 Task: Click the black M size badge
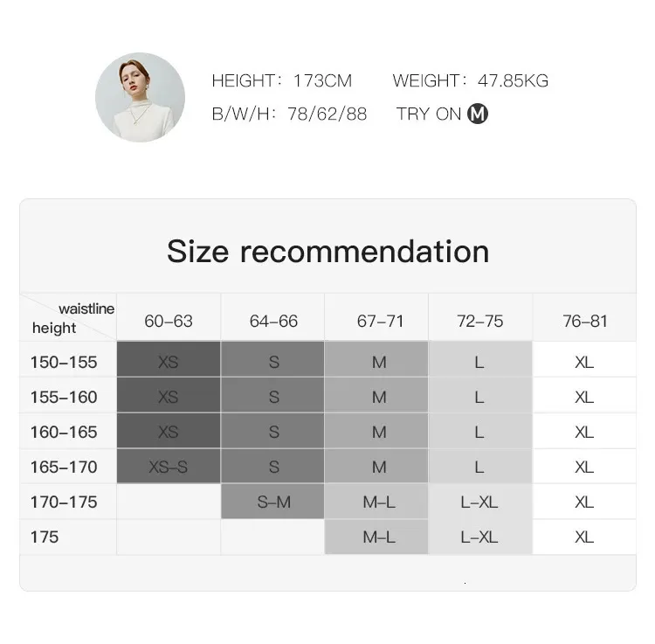tap(478, 114)
